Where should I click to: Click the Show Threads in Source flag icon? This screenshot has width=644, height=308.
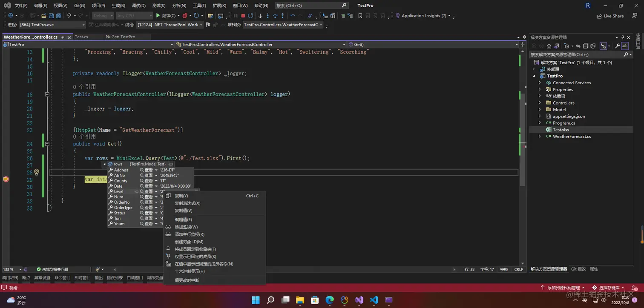tap(208, 25)
